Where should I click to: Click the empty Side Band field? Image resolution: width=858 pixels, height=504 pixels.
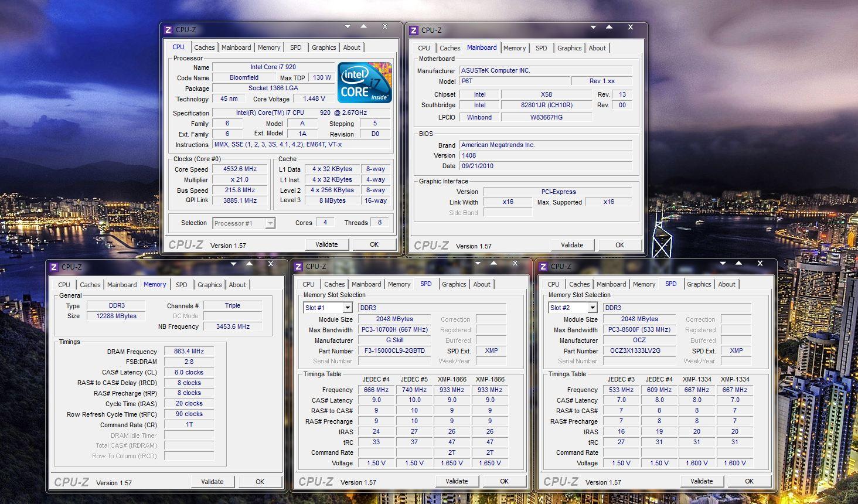[508, 213]
